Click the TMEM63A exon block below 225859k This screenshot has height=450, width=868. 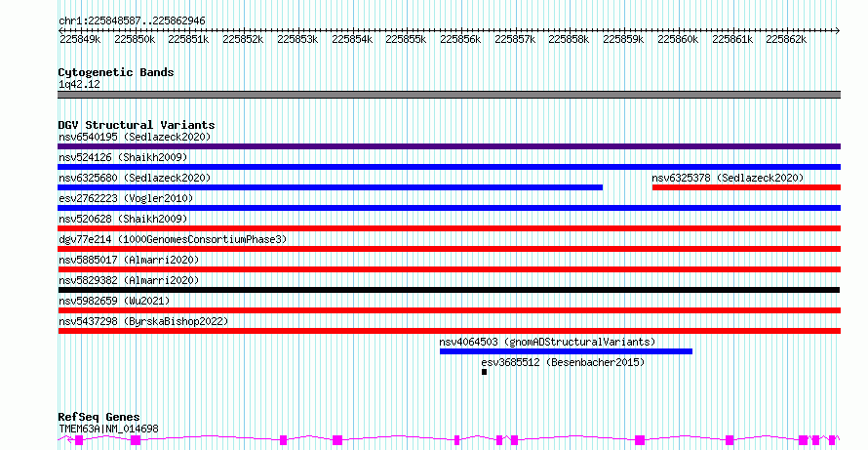tap(640, 440)
